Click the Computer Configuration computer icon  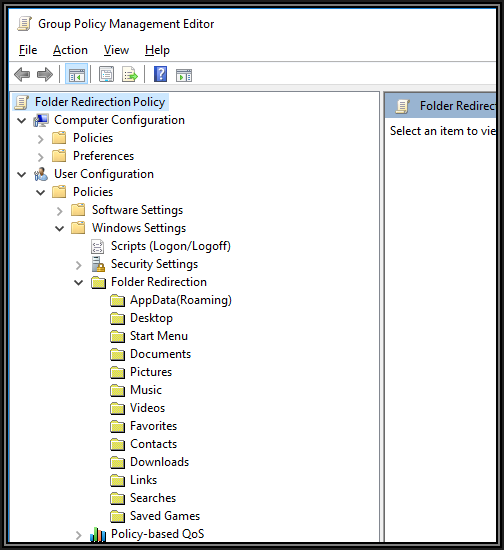[x=41, y=120]
